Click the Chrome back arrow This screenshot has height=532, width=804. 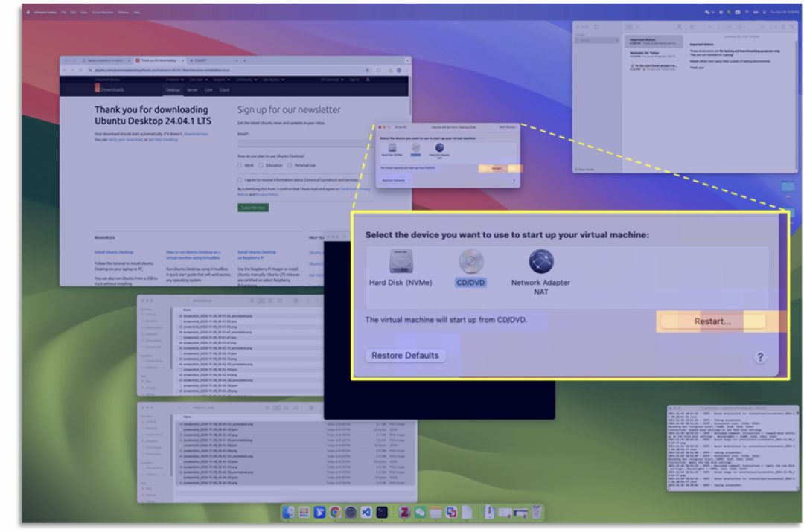[65, 70]
